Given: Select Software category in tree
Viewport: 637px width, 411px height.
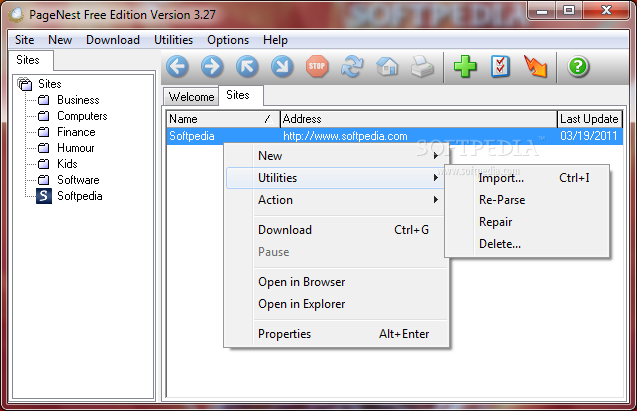Looking at the screenshot, I should pos(78,180).
